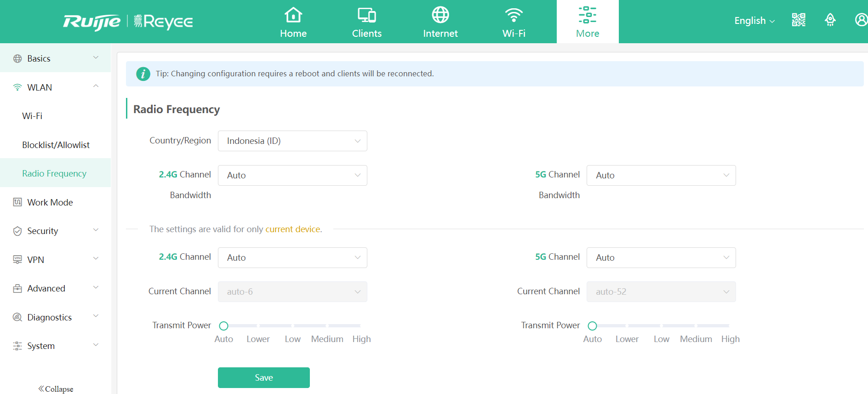Open the user account icon
The image size is (868, 394).
pyautogui.click(x=861, y=20)
